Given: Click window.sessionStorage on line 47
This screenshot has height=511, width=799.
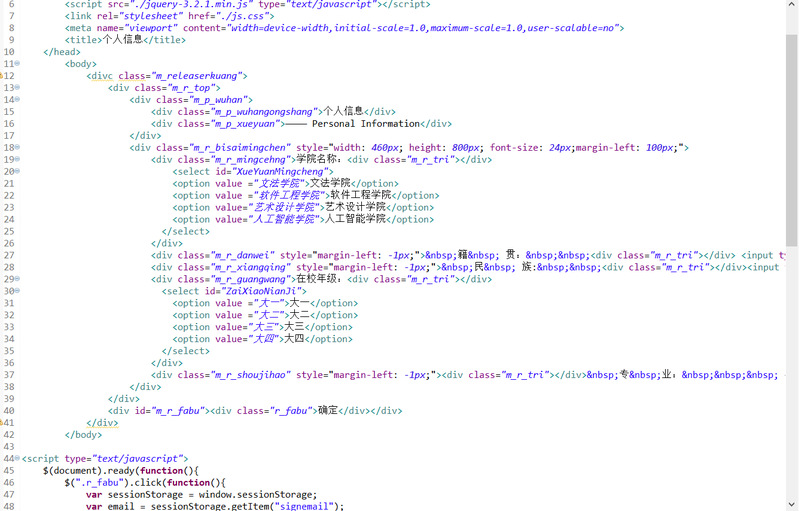Looking at the screenshot, I should click(x=257, y=494).
